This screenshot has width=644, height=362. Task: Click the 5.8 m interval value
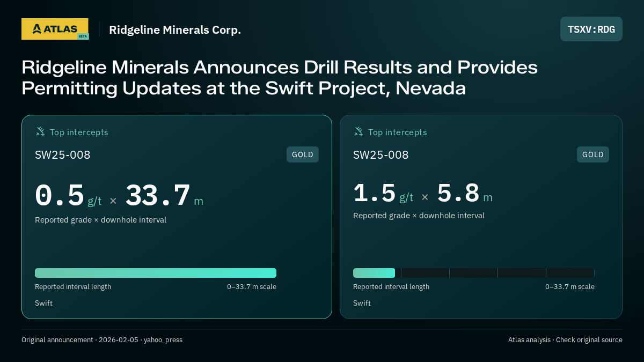(x=465, y=194)
